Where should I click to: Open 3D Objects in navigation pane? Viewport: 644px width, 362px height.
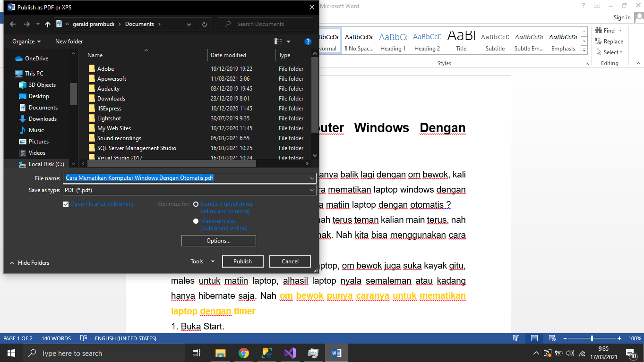(37, 85)
